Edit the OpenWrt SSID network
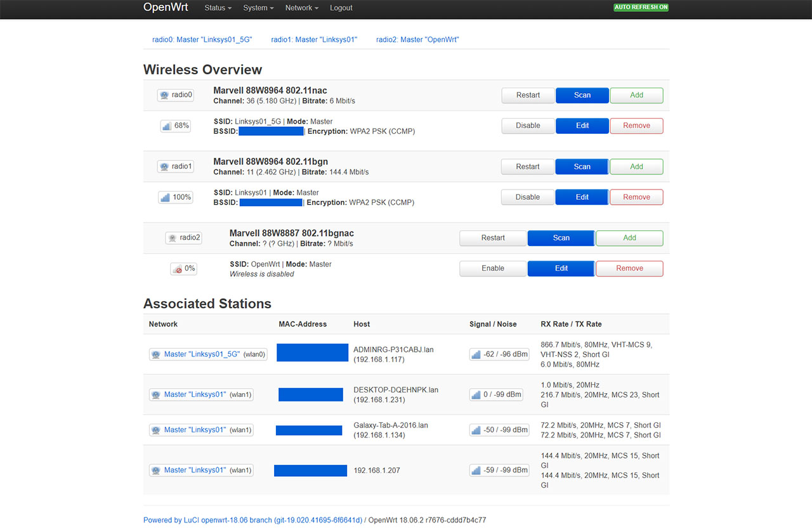Viewport: 812px width, 532px height. coord(561,268)
